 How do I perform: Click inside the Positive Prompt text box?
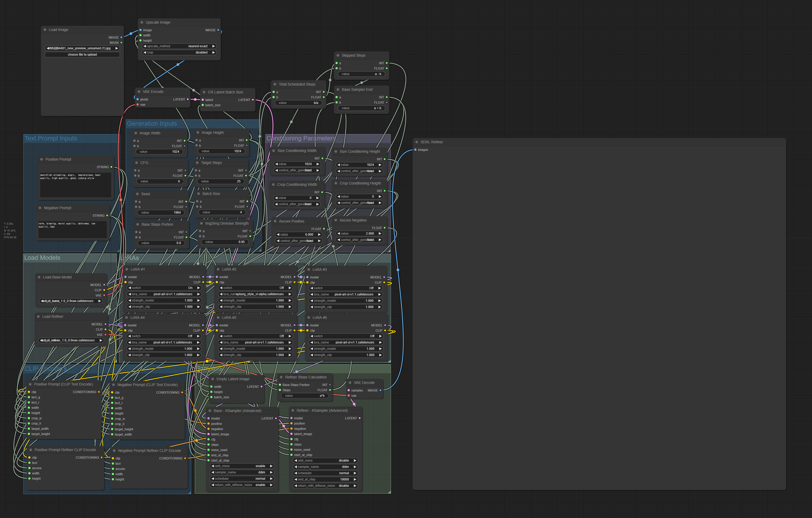[x=75, y=185]
